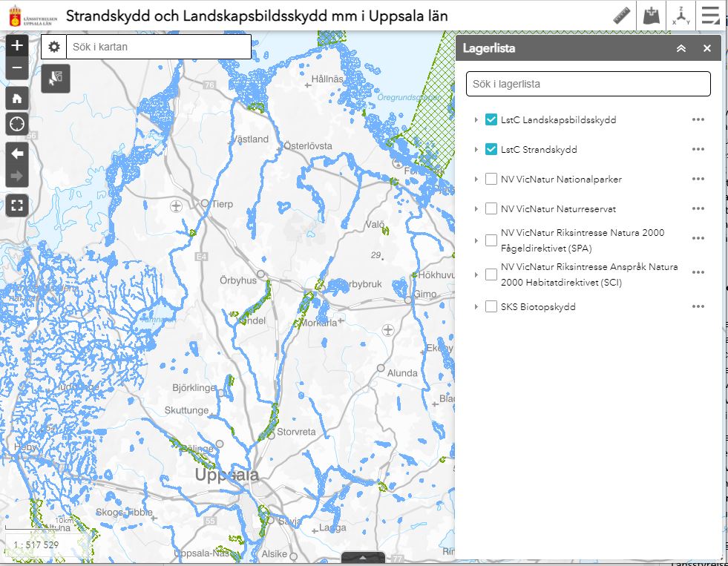Screen dimensions: 728x566
Task: Click the Uppsala city label on the map
Action: (x=226, y=475)
